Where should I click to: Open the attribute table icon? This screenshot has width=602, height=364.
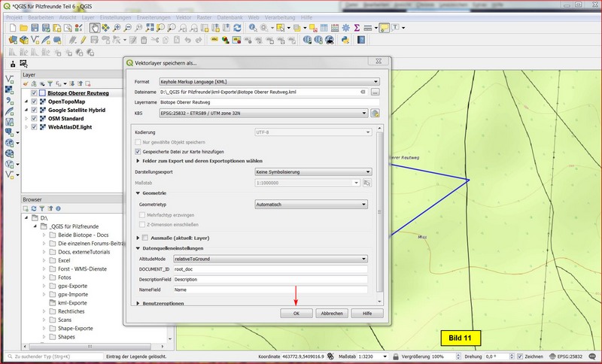[324, 28]
